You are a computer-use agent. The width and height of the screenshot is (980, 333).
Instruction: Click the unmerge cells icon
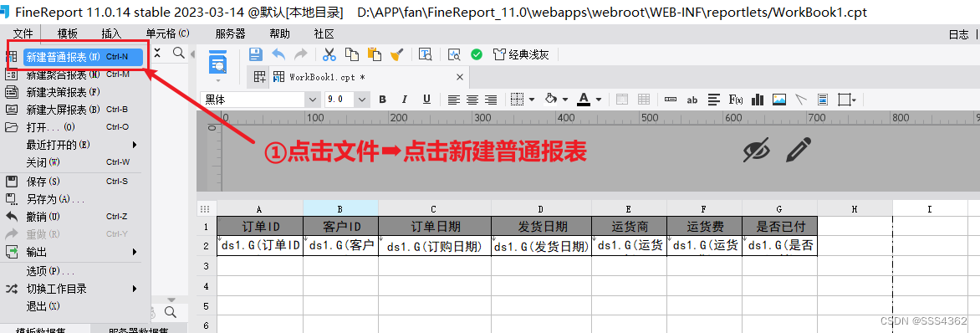point(644,99)
